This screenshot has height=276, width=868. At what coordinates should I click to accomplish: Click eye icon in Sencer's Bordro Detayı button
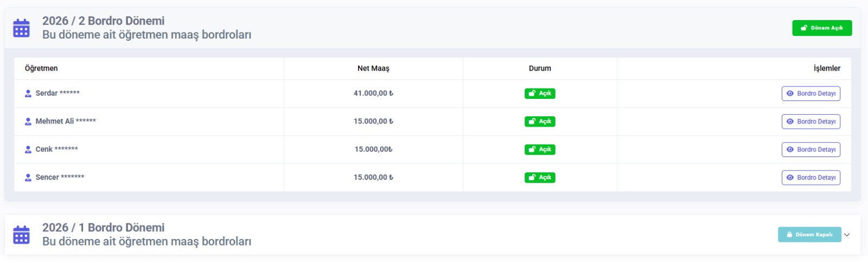(x=790, y=178)
